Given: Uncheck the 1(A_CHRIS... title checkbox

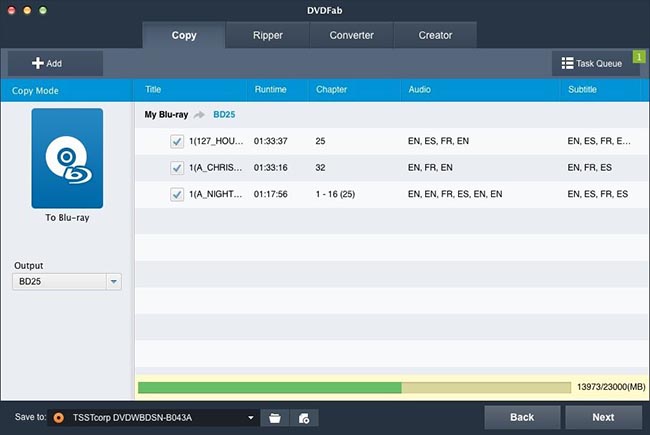Looking at the screenshot, I should [x=177, y=168].
